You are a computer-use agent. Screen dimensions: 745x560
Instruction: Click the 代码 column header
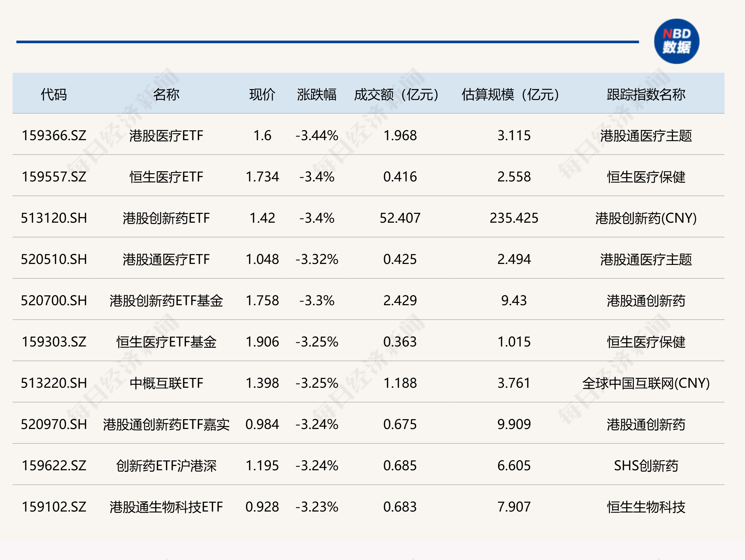tap(54, 95)
